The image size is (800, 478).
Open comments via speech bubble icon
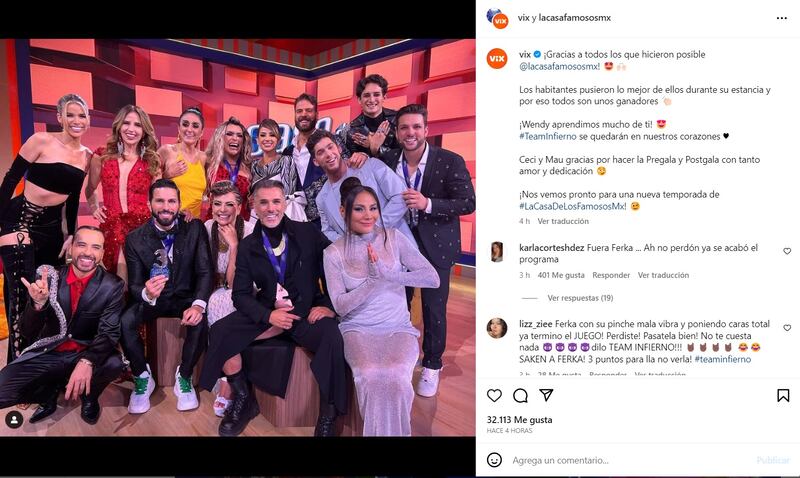tap(520, 395)
